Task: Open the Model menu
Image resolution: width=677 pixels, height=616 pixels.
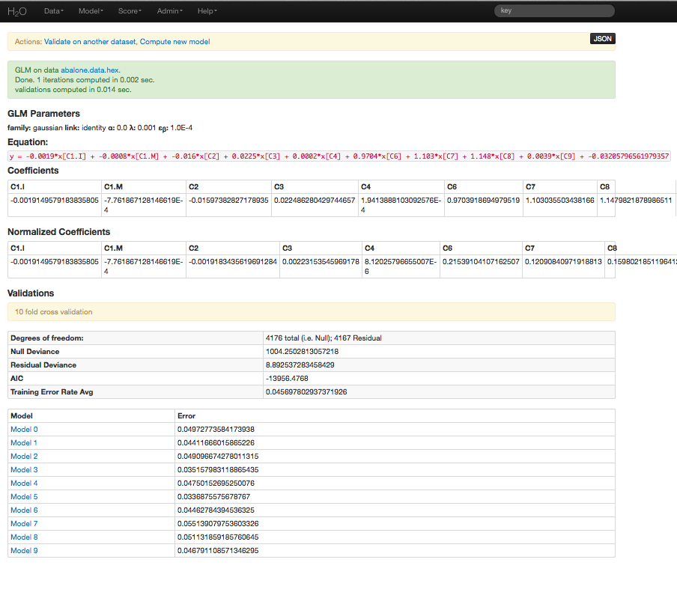Action: pos(91,10)
